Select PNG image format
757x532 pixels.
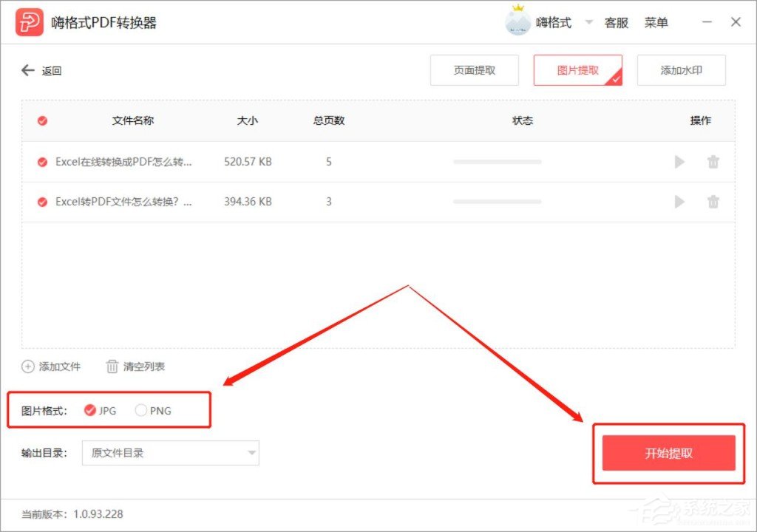click(x=140, y=411)
